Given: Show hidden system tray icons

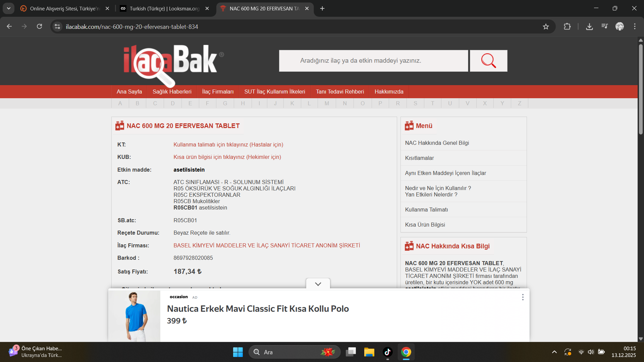Looking at the screenshot, I should pyautogui.click(x=554, y=352).
